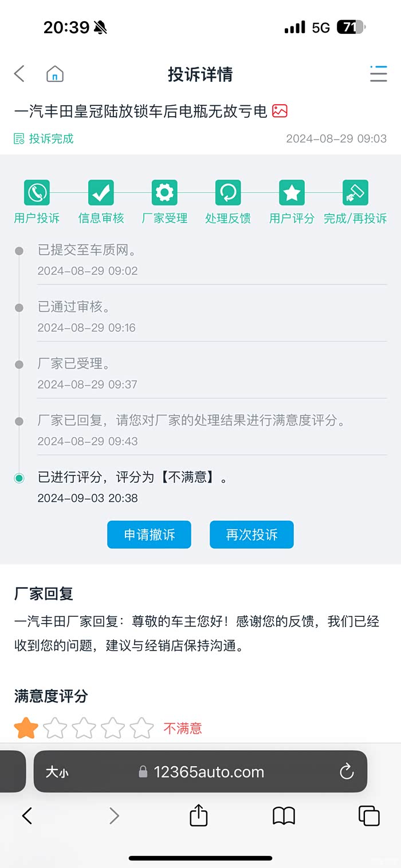Select the first orange rating star

pos(26,728)
